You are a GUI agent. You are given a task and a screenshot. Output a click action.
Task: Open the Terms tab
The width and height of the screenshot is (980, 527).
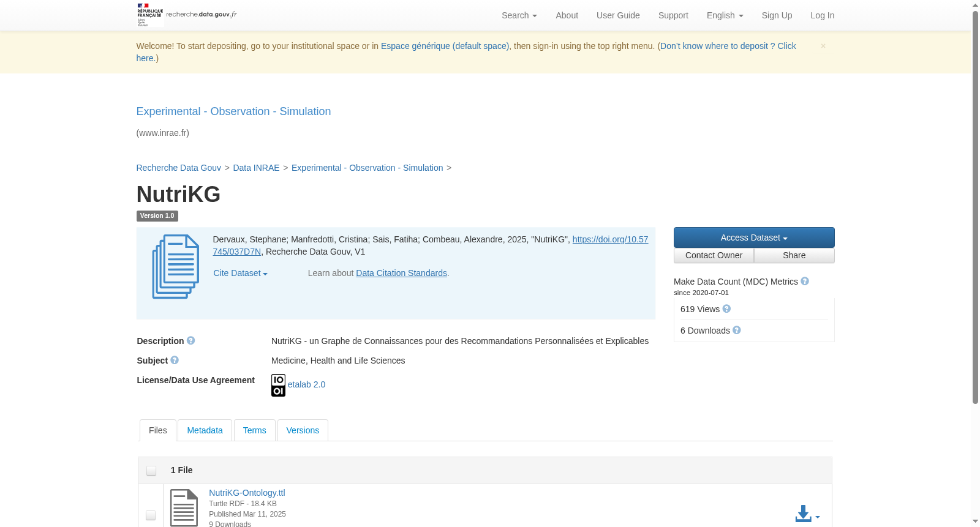click(255, 430)
